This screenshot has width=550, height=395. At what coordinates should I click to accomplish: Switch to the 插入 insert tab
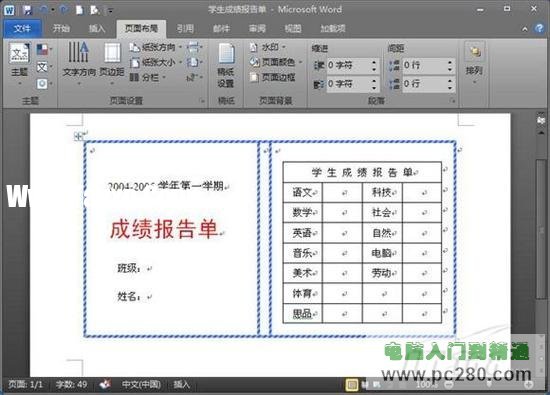pos(97,28)
